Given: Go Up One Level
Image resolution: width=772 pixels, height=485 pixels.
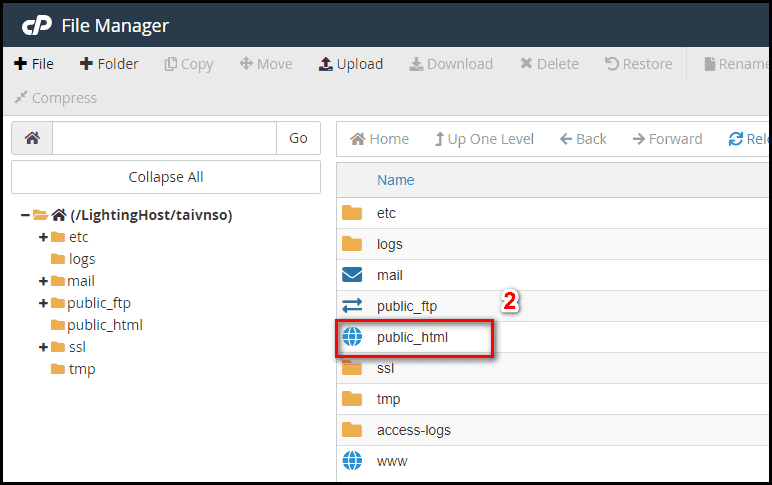Looking at the screenshot, I should (484, 139).
